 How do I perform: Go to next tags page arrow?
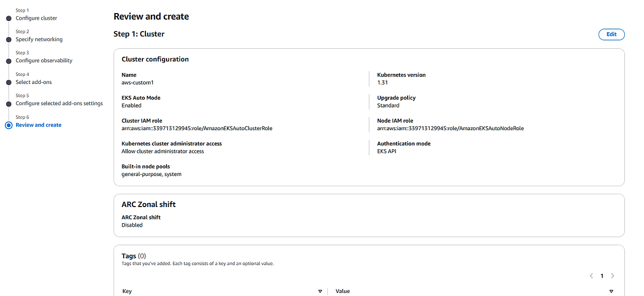point(612,276)
